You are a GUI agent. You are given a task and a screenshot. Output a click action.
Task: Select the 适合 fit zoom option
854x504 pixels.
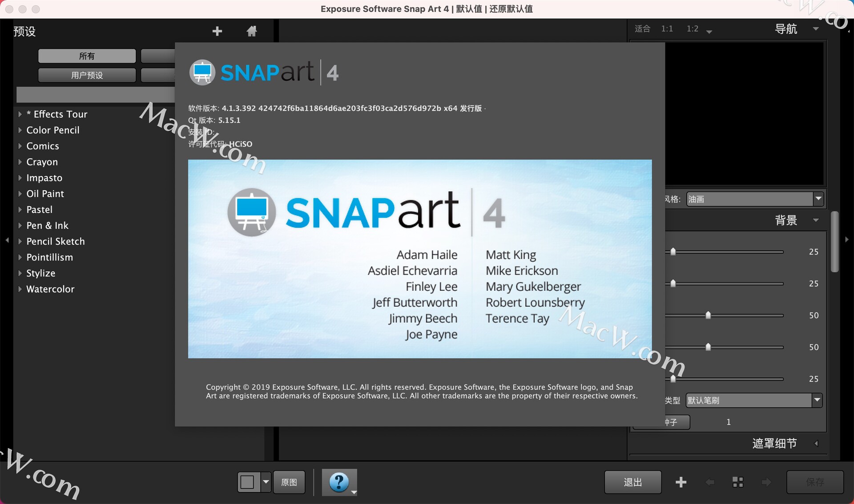point(642,29)
